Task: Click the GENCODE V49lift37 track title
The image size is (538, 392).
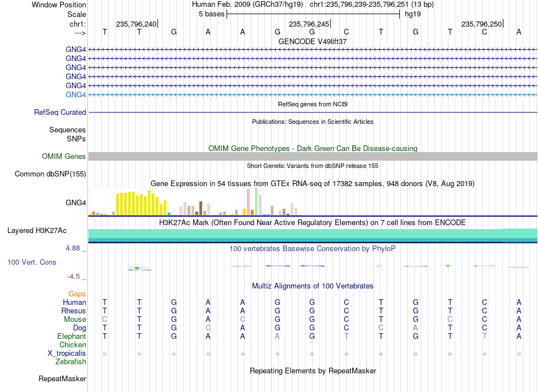Action: pos(313,41)
